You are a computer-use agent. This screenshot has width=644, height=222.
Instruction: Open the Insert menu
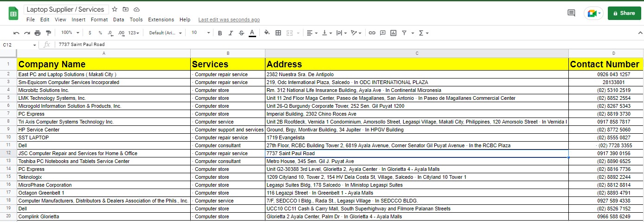tap(78, 20)
